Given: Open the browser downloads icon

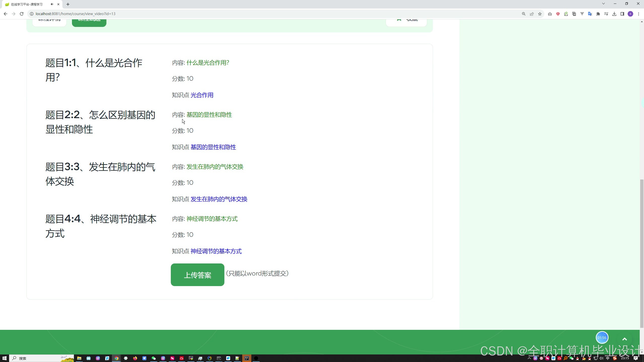Looking at the screenshot, I should tap(614, 14).
